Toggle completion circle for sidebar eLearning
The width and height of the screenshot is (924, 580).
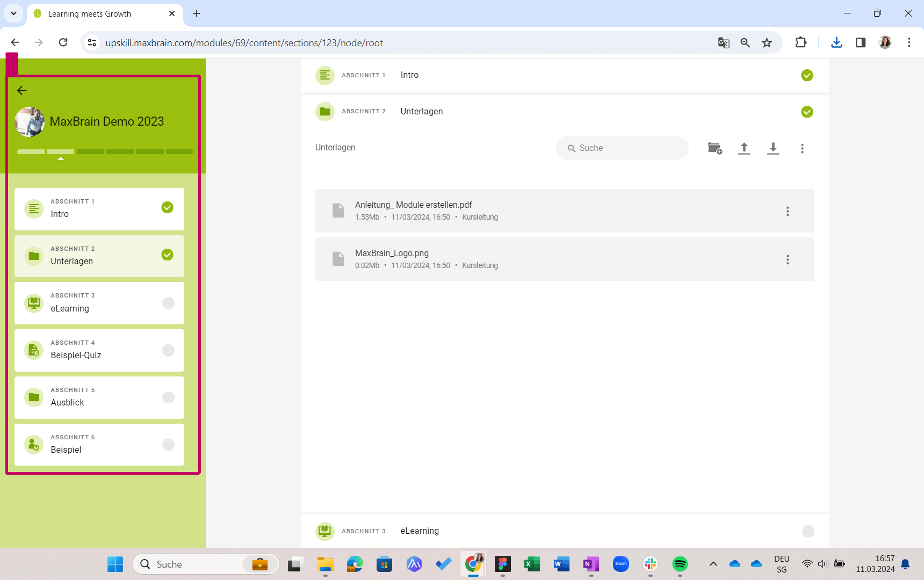pyautogui.click(x=168, y=303)
